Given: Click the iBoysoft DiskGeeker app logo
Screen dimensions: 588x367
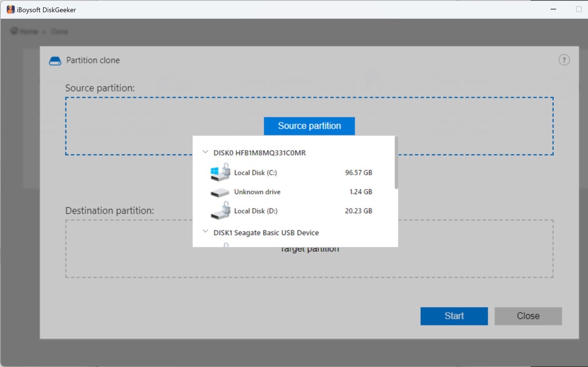Looking at the screenshot, I should tap(11, 10).
